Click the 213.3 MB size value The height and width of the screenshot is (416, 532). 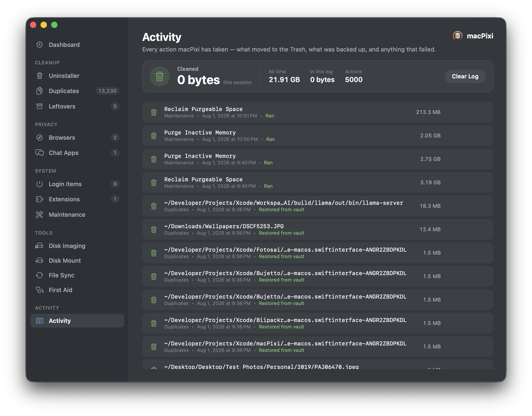tap(428, 112)
